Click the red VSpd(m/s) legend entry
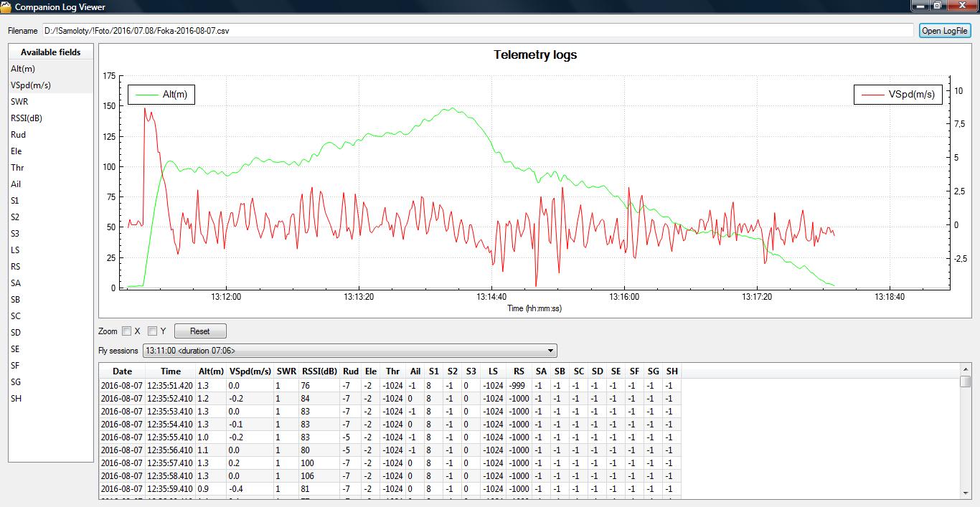 coord(897,94)
